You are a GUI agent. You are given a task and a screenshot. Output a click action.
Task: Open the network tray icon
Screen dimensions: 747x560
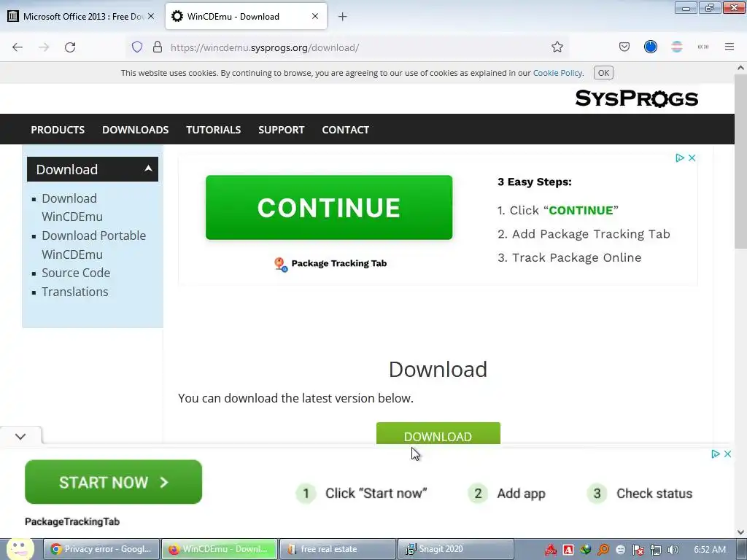(x=656, y=550)
